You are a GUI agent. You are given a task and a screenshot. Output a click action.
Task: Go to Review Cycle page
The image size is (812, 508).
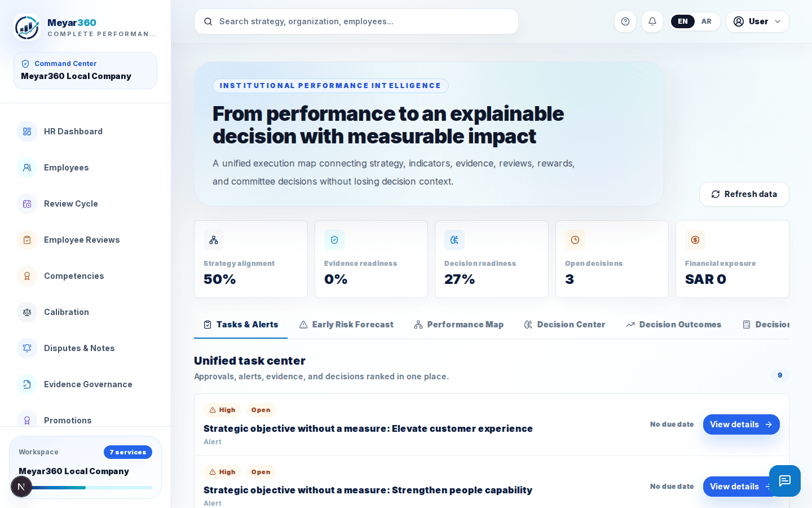point(85,204)
